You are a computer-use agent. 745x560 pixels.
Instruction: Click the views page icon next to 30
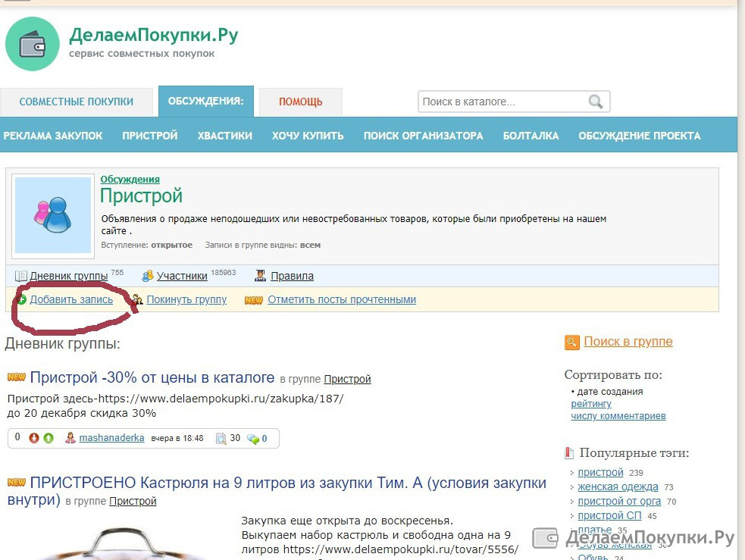click(221, 439)
